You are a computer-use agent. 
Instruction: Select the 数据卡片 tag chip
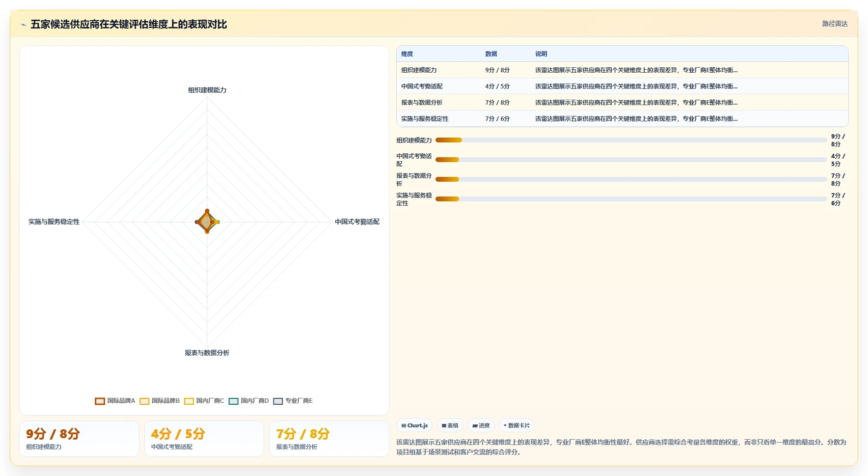point(516,425)
